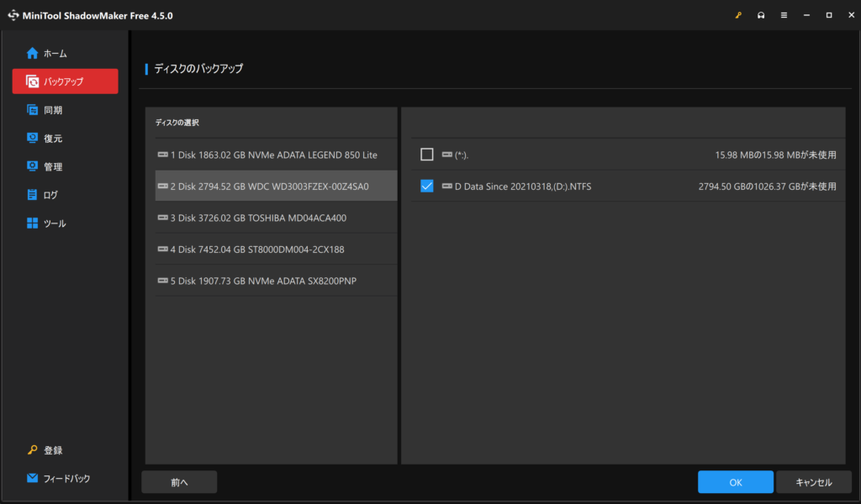861x504 pixels.
Task: Open the ツール section
Action: pos(66,223)
